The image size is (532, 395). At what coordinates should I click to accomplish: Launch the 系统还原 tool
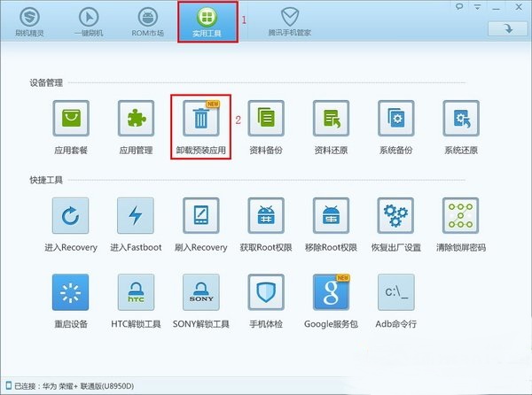461,118
